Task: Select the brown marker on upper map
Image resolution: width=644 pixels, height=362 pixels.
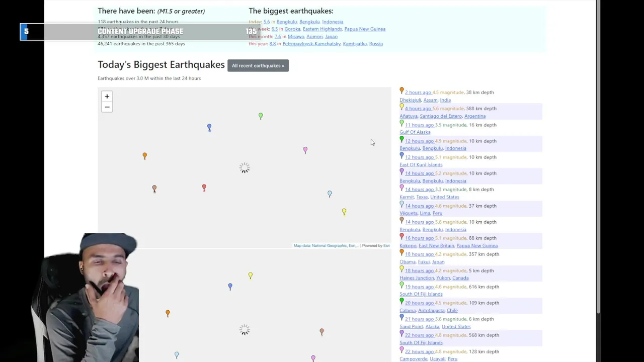Action: pyautogui.click(x=154, y=188)
